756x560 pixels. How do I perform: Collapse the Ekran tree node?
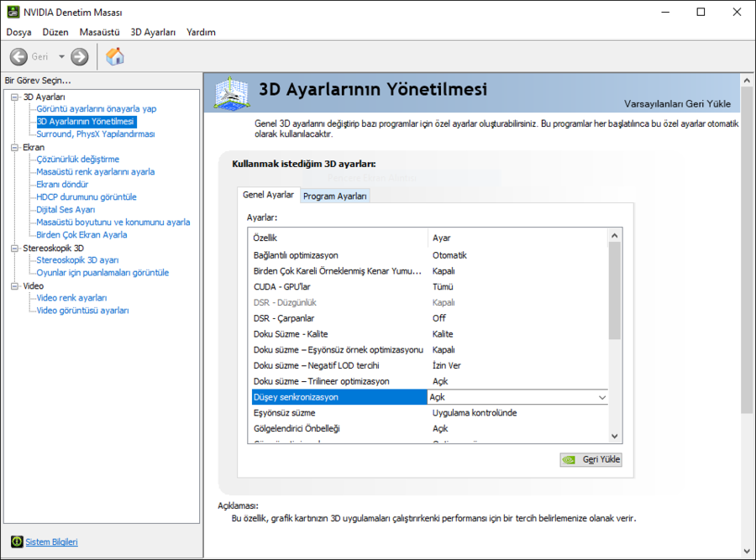[15, 148]
